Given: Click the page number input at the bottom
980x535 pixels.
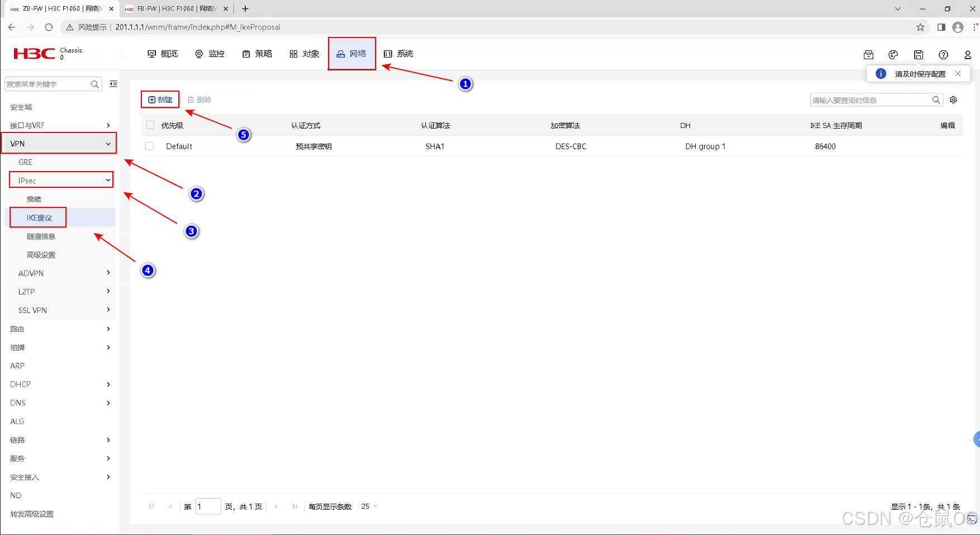Looking at the screenshot, I should coord(207,506).
